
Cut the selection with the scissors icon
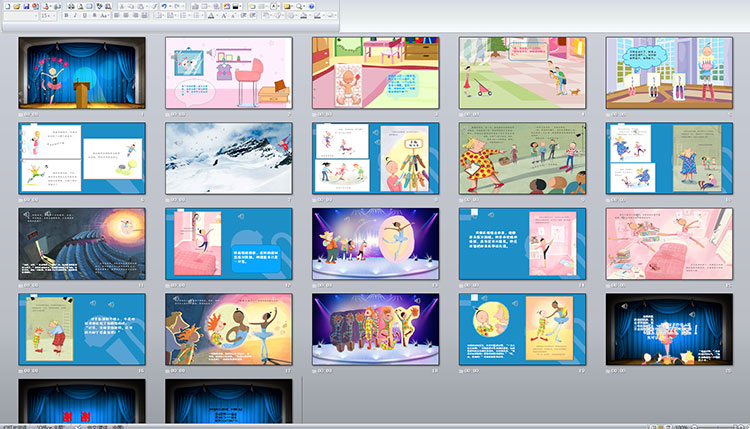(121, 6)
